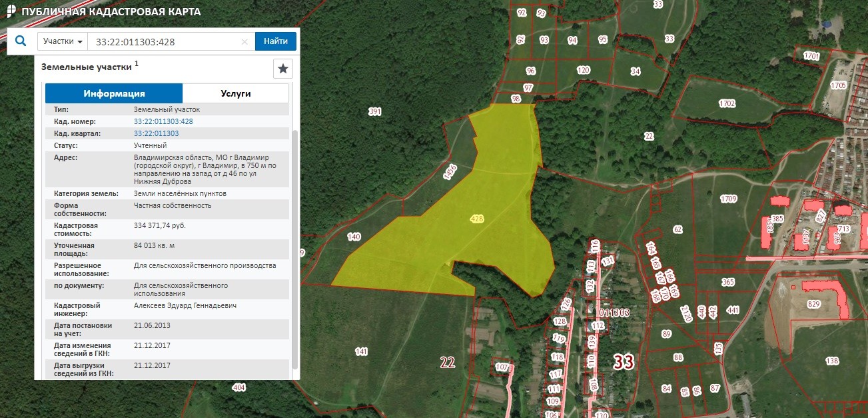Click the info panel vertical scrollbar

tap(296, 247)
